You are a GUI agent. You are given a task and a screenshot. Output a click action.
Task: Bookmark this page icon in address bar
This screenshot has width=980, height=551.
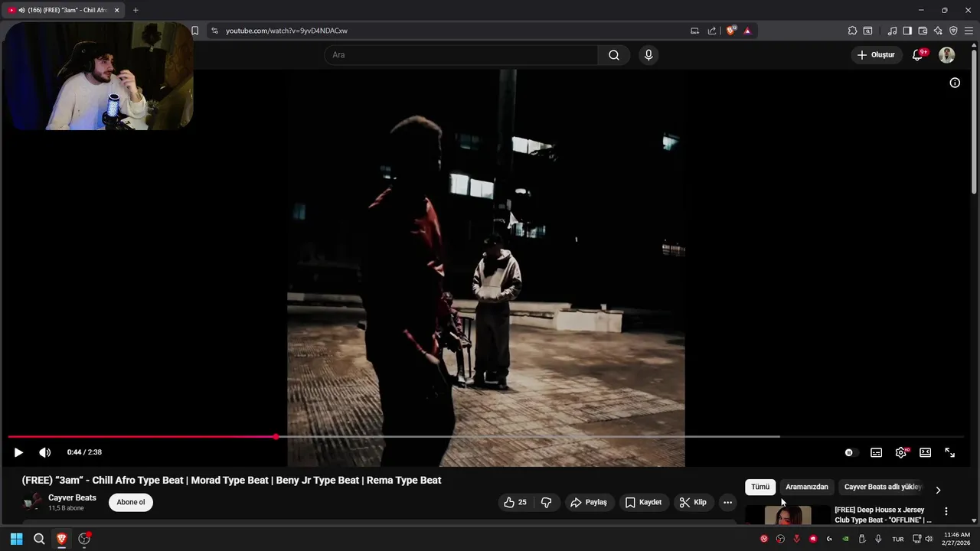pyautogui.click(x=194, y=31)
